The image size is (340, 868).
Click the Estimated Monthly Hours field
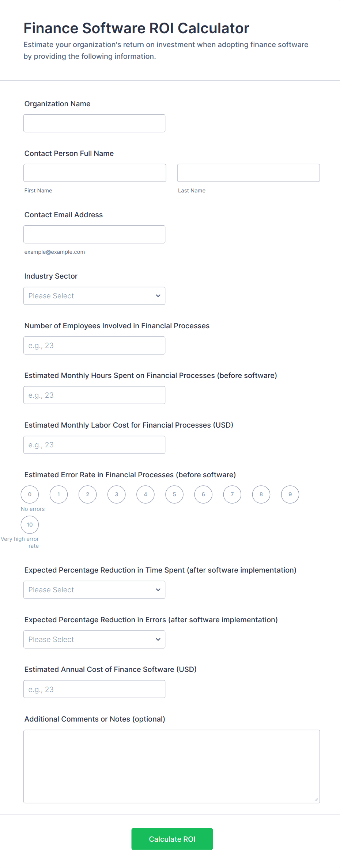point(94,395)
